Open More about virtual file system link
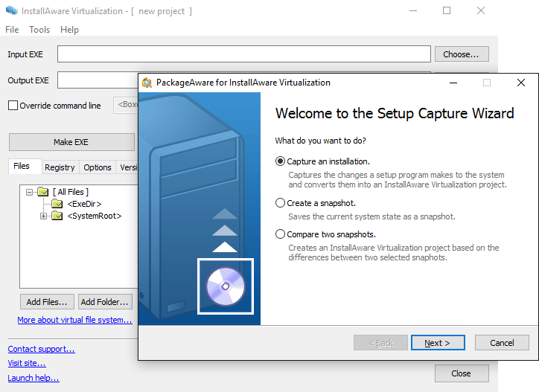Viewport: 539px width, 392px height. 74,320
